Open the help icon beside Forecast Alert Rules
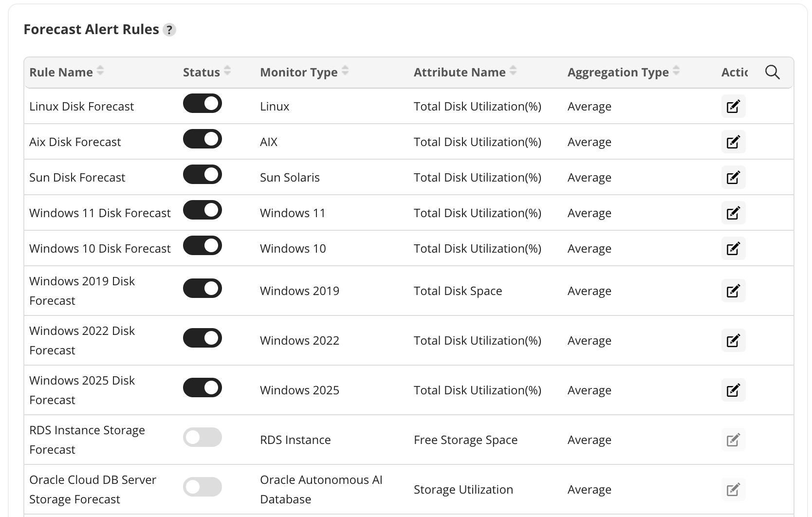The image size is (812, 517). click(x=169, y=30)
